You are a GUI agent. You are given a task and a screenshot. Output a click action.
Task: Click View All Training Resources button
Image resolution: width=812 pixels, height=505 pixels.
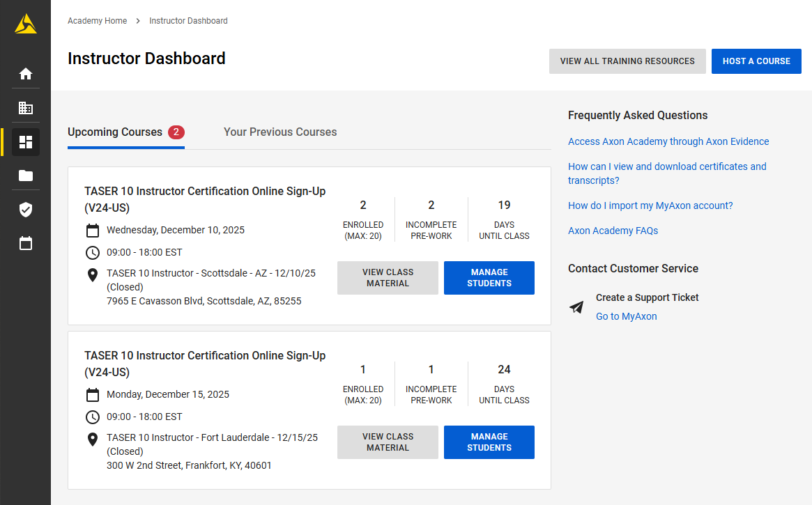point(627,61)
